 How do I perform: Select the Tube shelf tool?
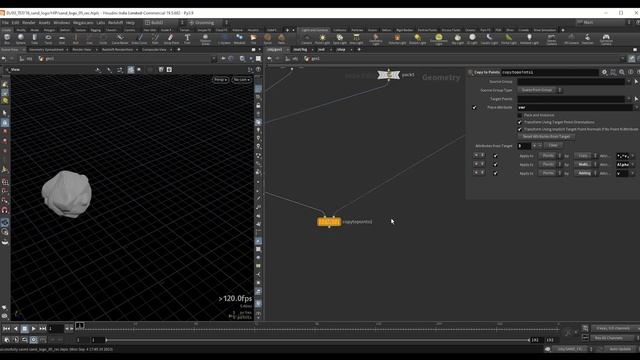pos(34,39)
